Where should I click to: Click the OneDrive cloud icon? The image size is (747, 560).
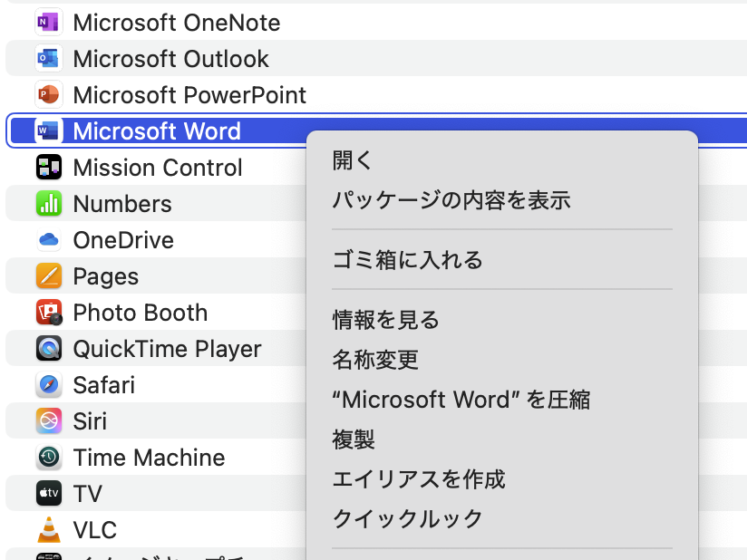coord(48,240)
